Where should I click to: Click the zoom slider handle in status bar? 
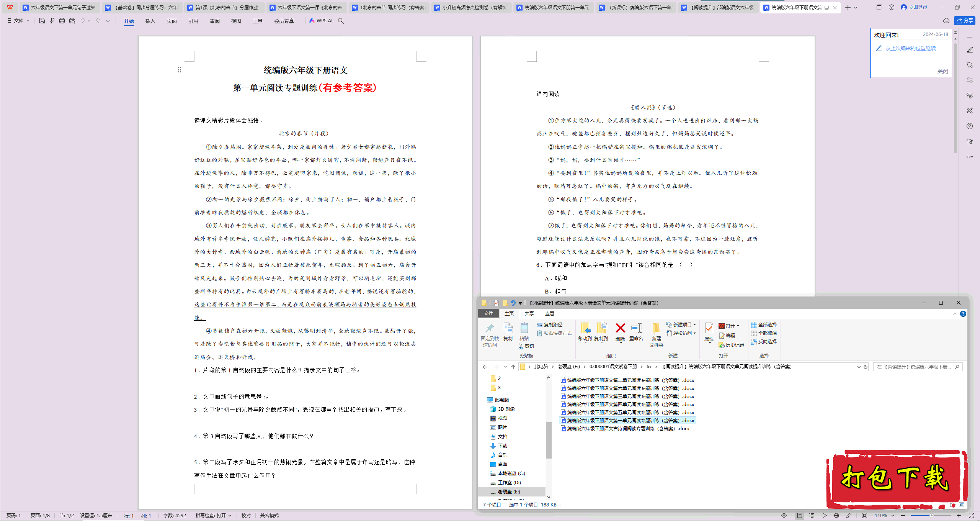[x=931, y=516]
